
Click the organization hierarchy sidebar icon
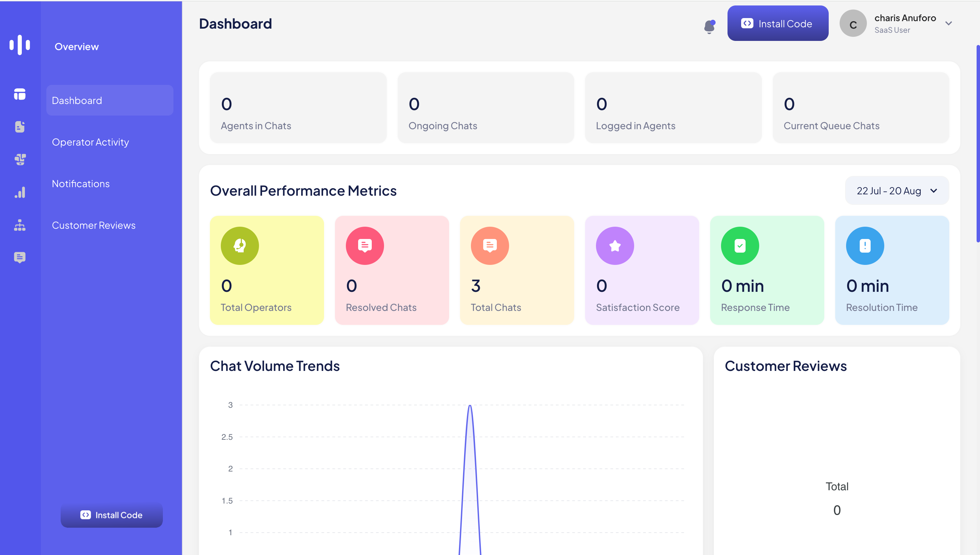tap(20, 225)
